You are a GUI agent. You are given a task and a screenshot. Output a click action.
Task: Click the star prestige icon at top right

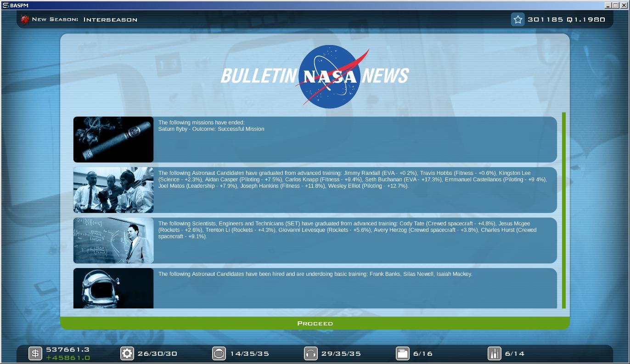[x=518, y=19]
